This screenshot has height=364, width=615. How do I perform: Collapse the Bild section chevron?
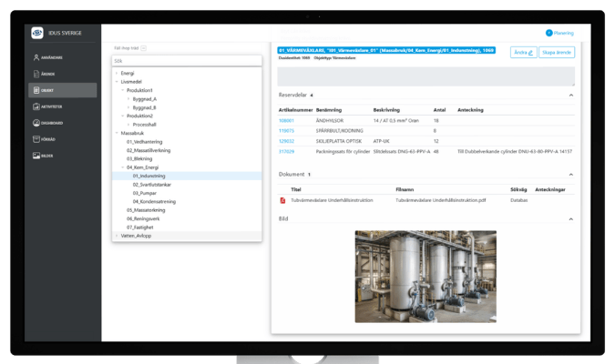(571, 219)
